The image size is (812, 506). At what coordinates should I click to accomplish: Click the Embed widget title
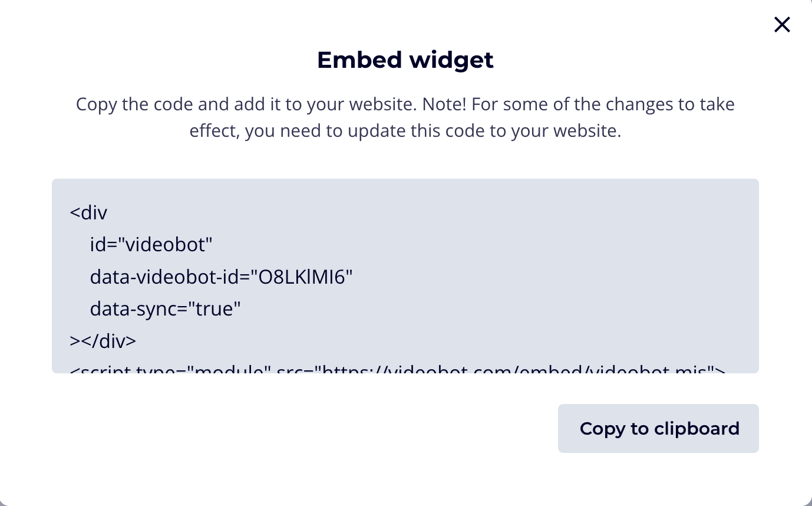tap(405, 60)
